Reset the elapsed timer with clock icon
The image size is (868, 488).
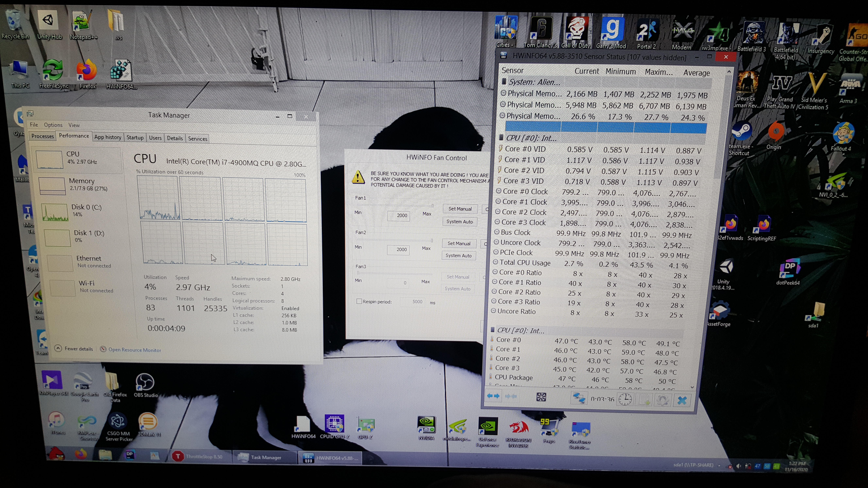tap(625, 399)
